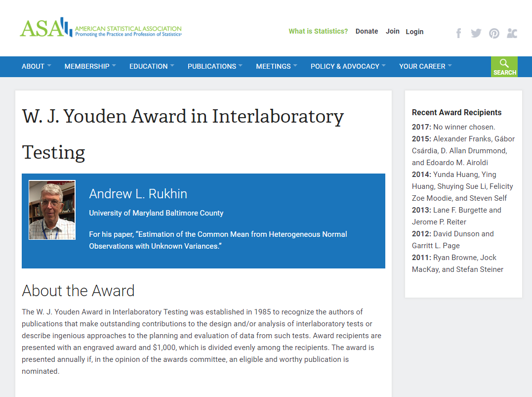The width and height of the screenshot is (532, 397).
Task: Open the Twitter bird icon
Action: coord(476,33)
